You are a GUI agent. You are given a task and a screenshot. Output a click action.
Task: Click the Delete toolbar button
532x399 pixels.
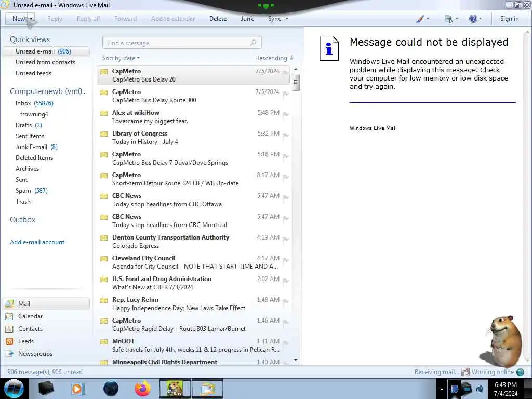(218, 19)
